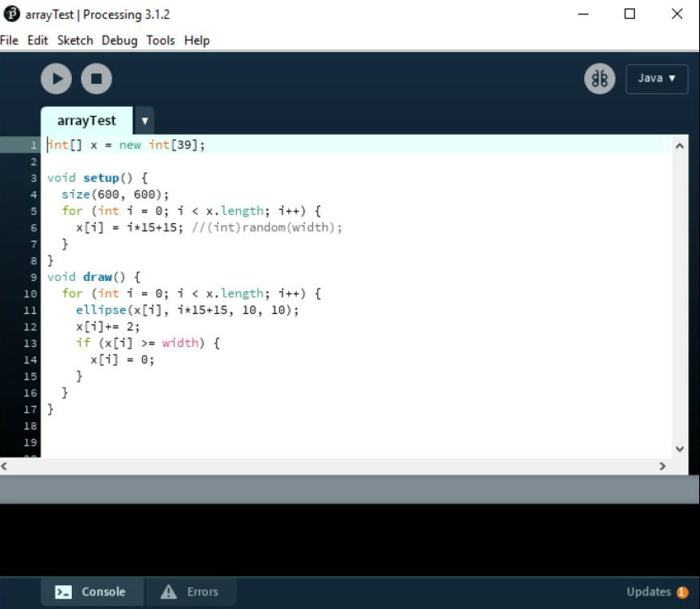This screenshot has width=700, height=609.
Task: Click 'if (x[i] >= width) {' line
Action: point(148,343)
